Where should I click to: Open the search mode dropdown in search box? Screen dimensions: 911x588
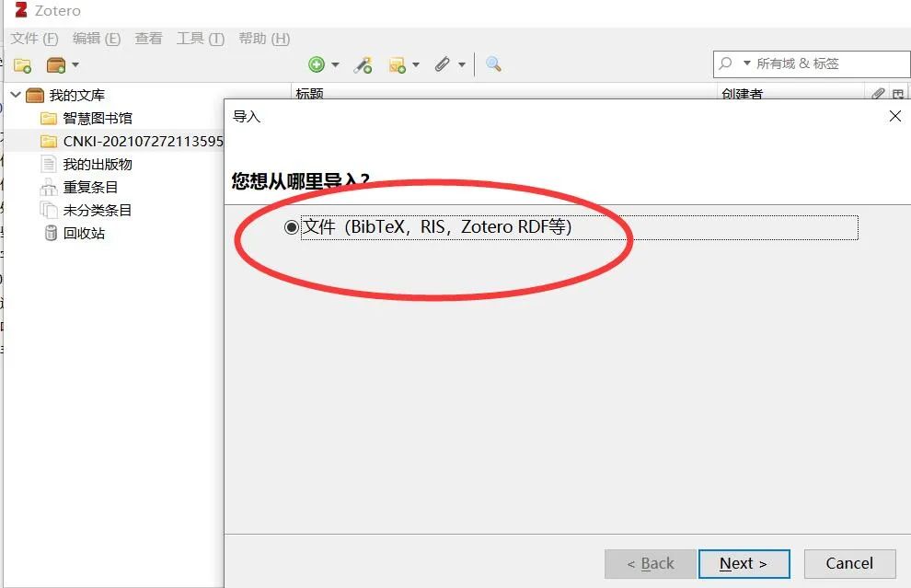point(747,63)
